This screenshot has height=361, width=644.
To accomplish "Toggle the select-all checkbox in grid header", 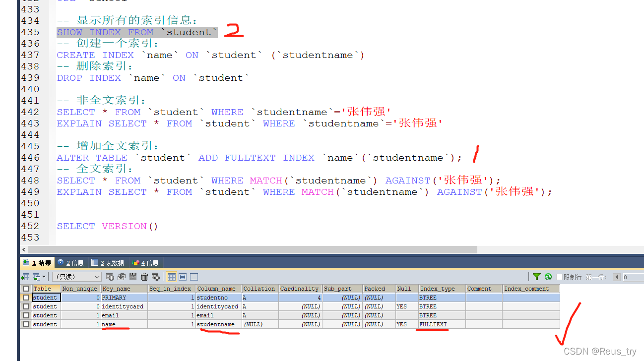I will (x=26, y=289).
